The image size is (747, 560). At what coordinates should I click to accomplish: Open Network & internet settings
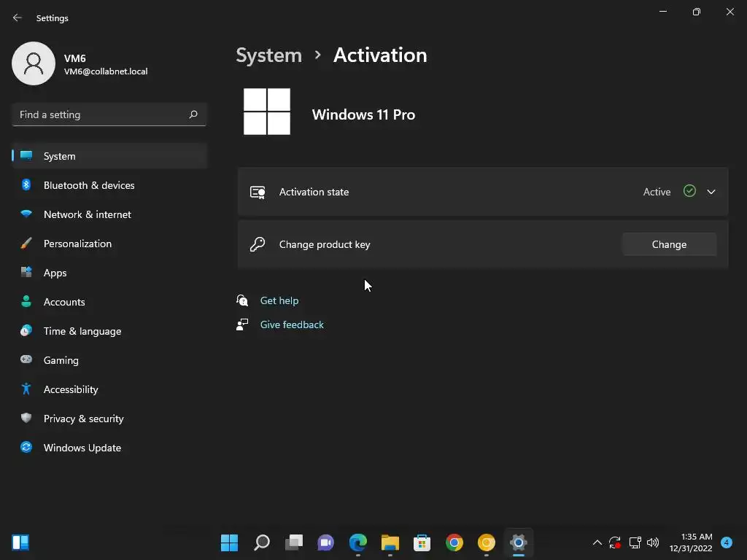tap(109, 214)
